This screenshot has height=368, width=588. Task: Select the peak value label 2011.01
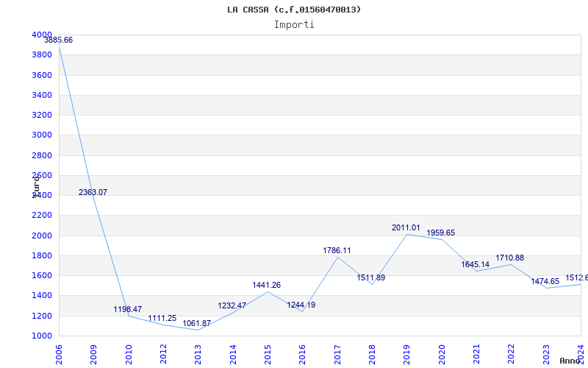406,227
